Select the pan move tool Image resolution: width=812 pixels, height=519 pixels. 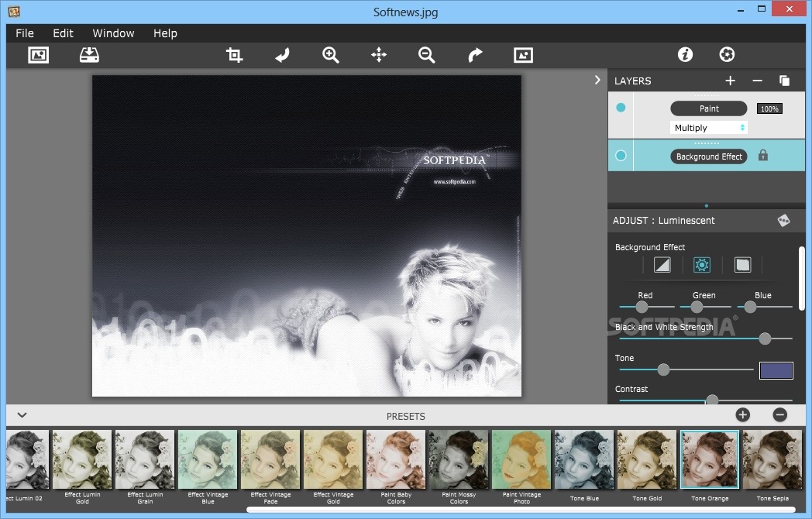tap(379, 55)
